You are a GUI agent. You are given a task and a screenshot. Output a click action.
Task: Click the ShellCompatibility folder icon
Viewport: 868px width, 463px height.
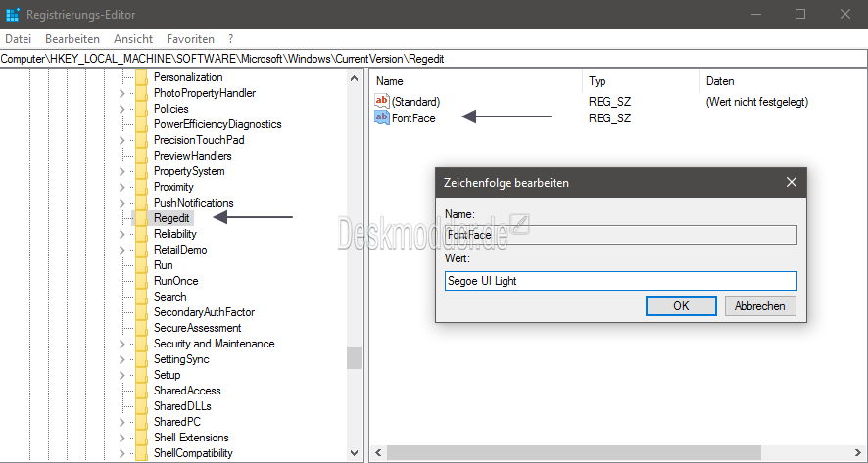(x=142, y=453)
